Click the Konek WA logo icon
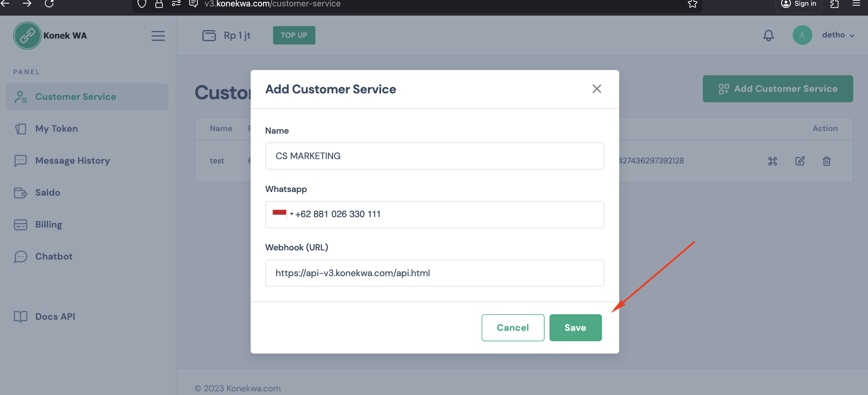868x395 pixels. (27, 36)
